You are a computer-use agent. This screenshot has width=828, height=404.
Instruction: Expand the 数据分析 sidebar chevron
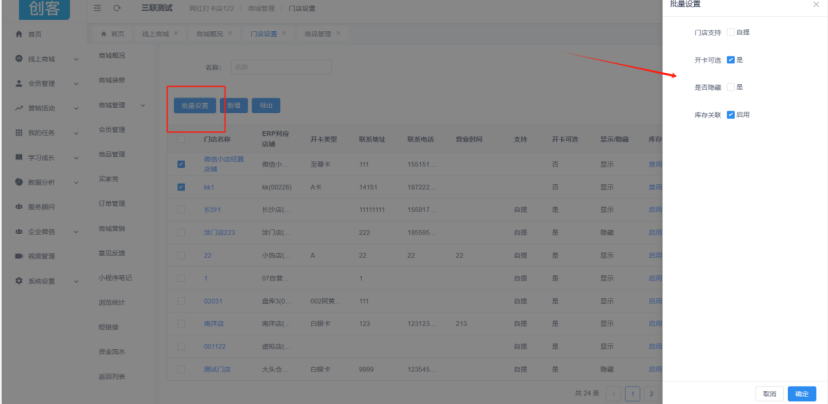tap(75, 182)
